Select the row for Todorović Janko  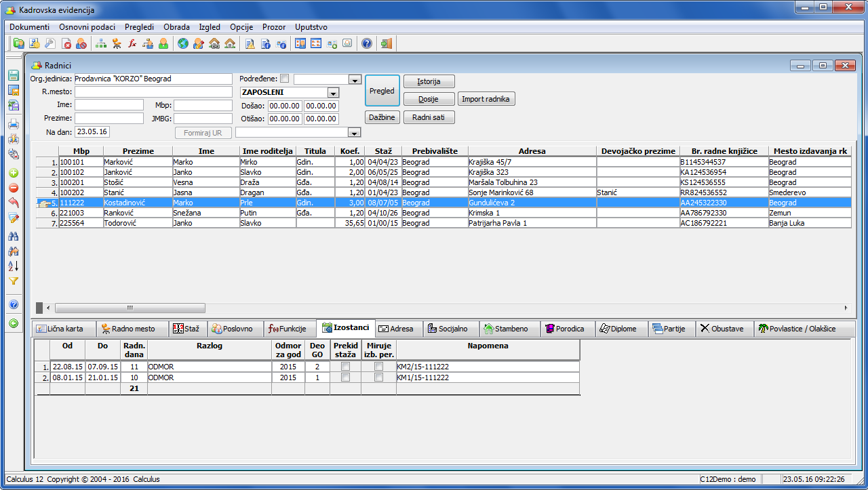point(443,223)
